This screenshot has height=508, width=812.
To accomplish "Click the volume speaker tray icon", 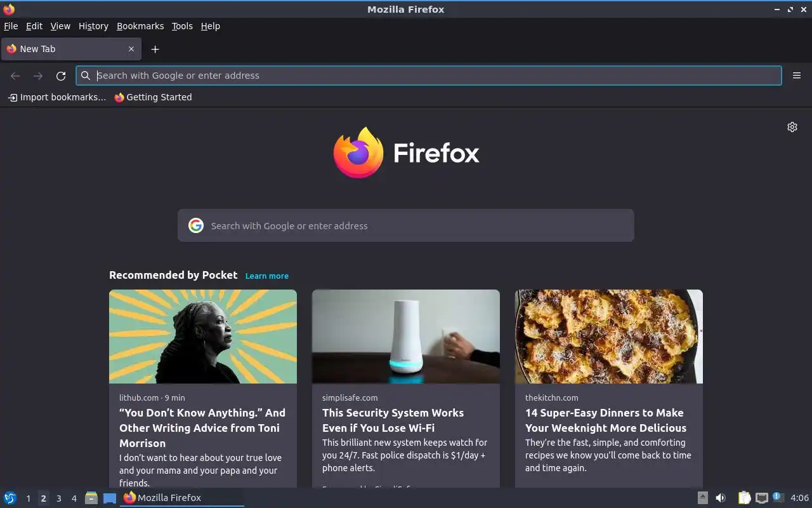I will pos(721,498).
